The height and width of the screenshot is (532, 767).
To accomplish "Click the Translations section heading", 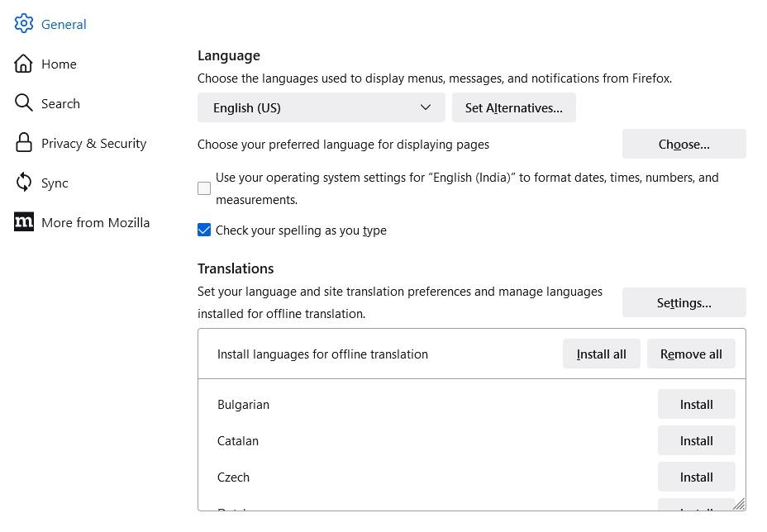I will (236, 268).
